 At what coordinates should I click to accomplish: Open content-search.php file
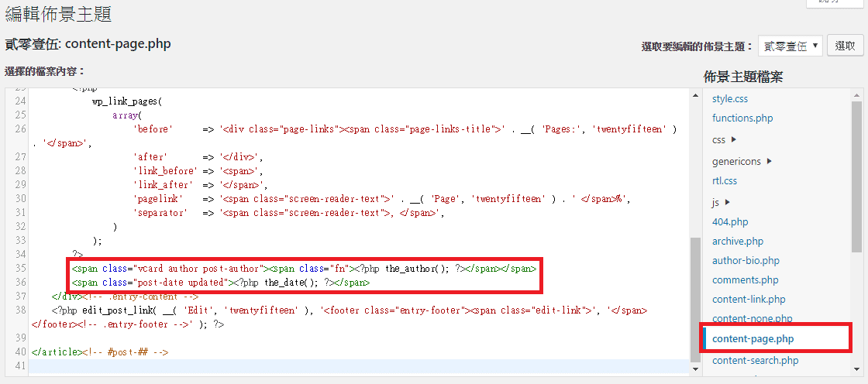tap(755, 360)
